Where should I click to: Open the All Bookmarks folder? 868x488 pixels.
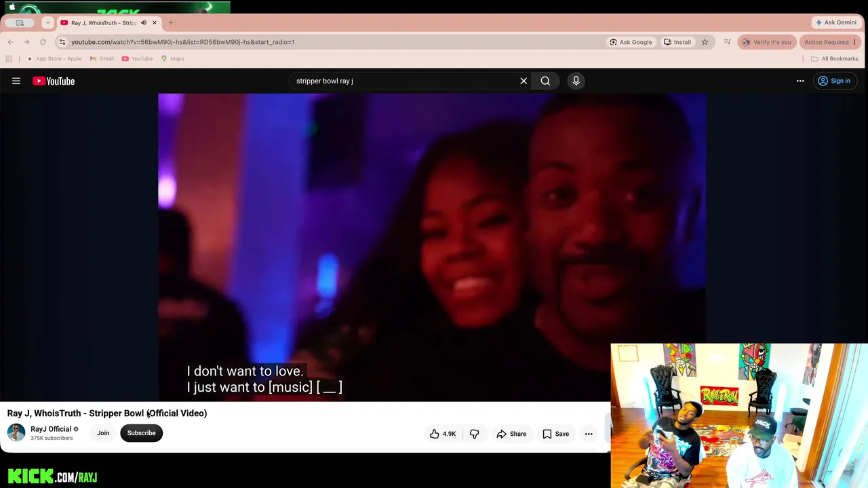(834, 59)
